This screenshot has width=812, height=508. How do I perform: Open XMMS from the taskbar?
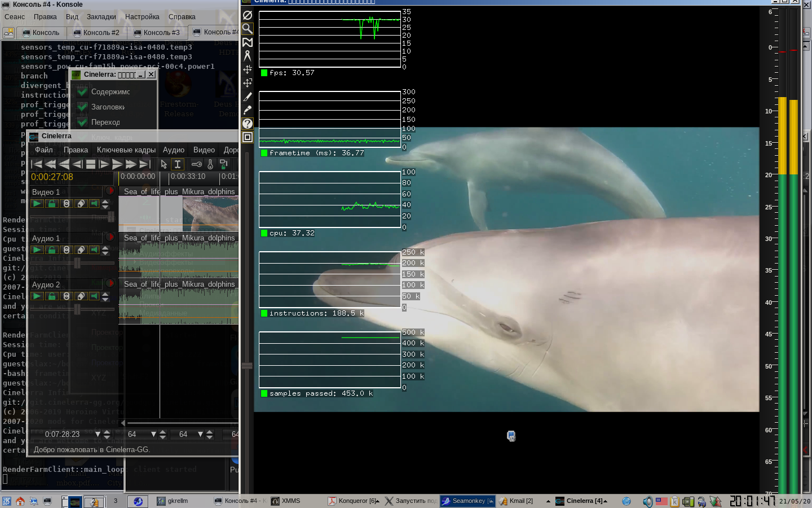tap(286, 501)
